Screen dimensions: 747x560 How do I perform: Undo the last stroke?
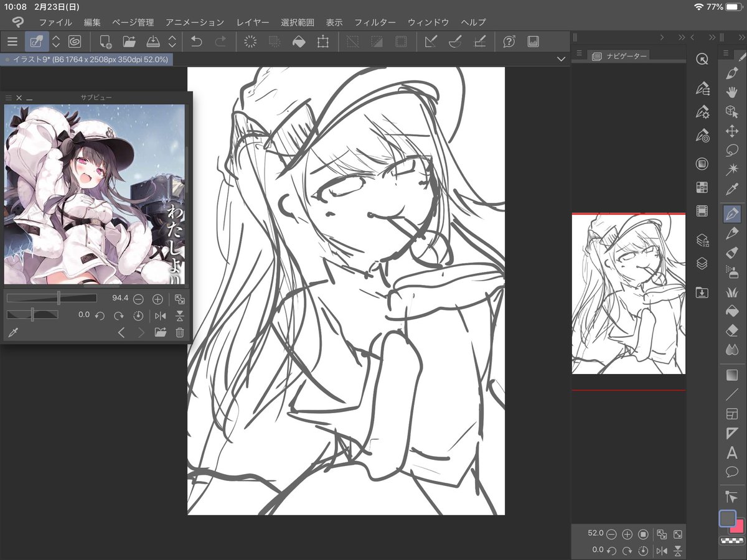pos(196,42)
